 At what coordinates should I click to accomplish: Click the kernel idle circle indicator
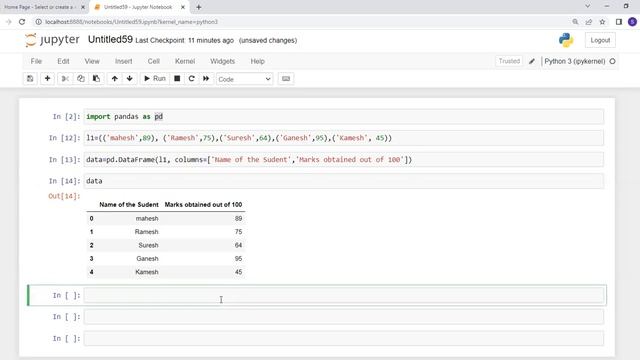point(612,61)
